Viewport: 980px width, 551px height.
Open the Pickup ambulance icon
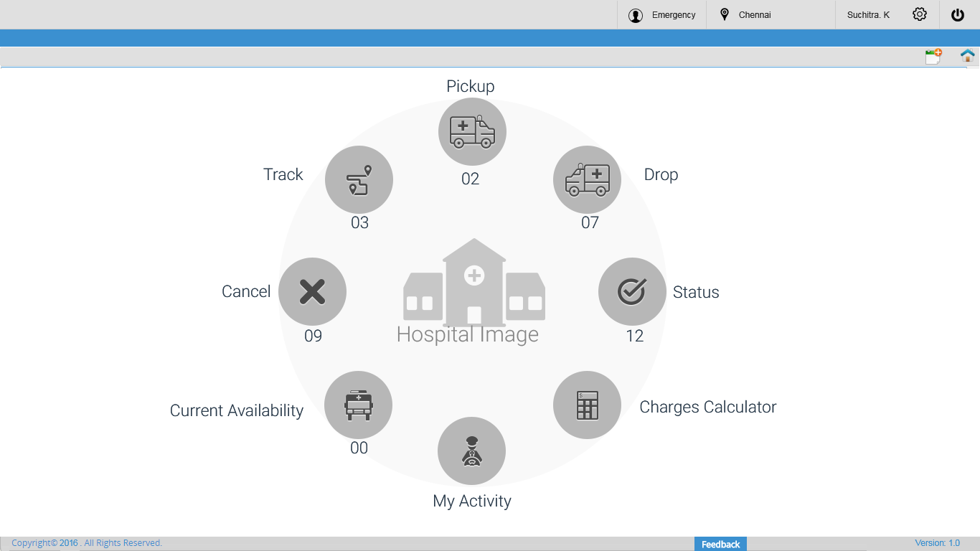(x=472, y=132)
